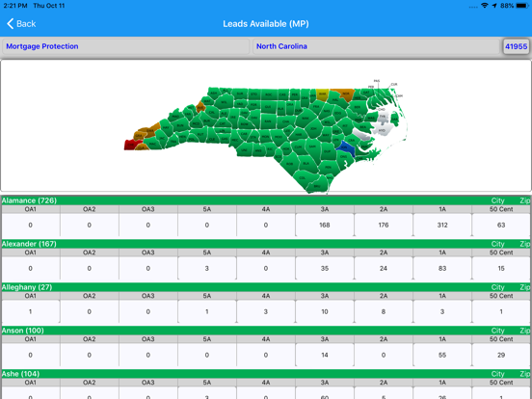532x399 pixels.
Task: Select the grey Hyde county on the map
Action: coord(382,130)
